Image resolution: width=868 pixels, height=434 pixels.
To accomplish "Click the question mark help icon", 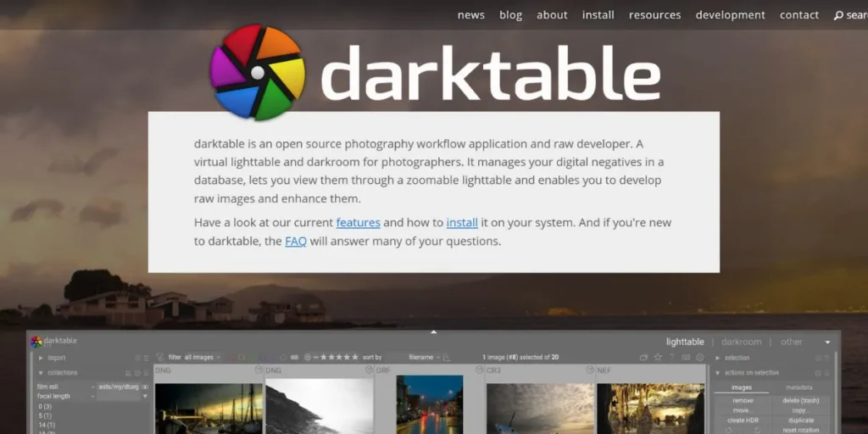I will [671, 358].
